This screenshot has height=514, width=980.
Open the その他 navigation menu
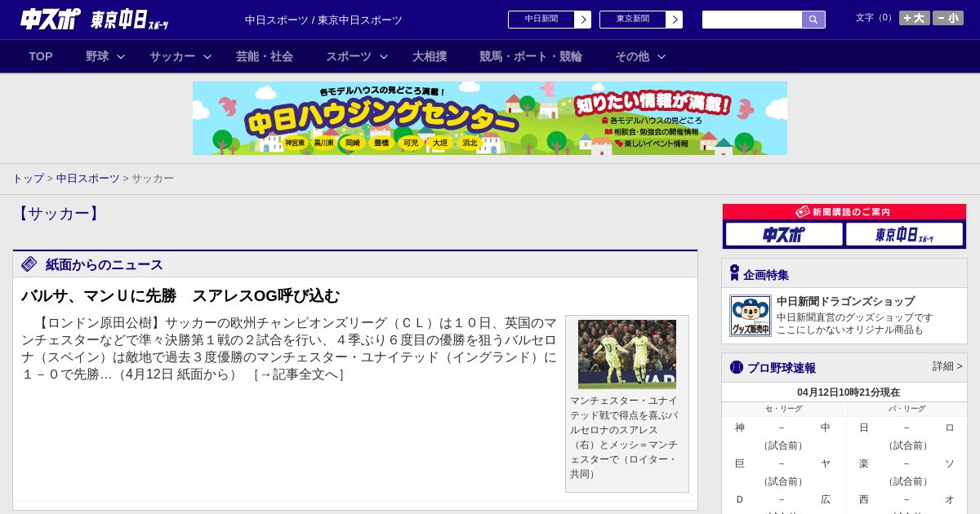[x=632, y=56]
